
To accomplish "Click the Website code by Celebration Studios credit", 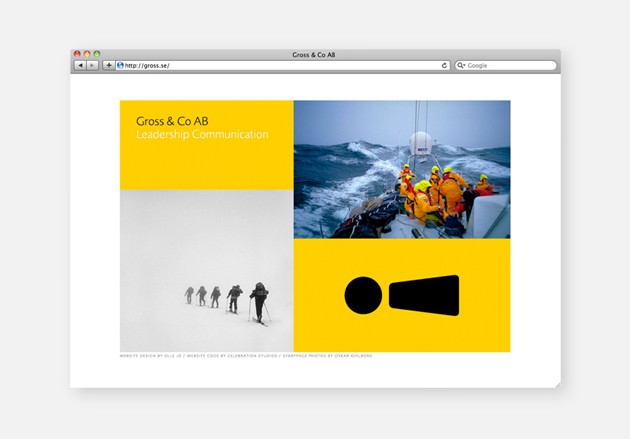I will click(x=232, y=356).
